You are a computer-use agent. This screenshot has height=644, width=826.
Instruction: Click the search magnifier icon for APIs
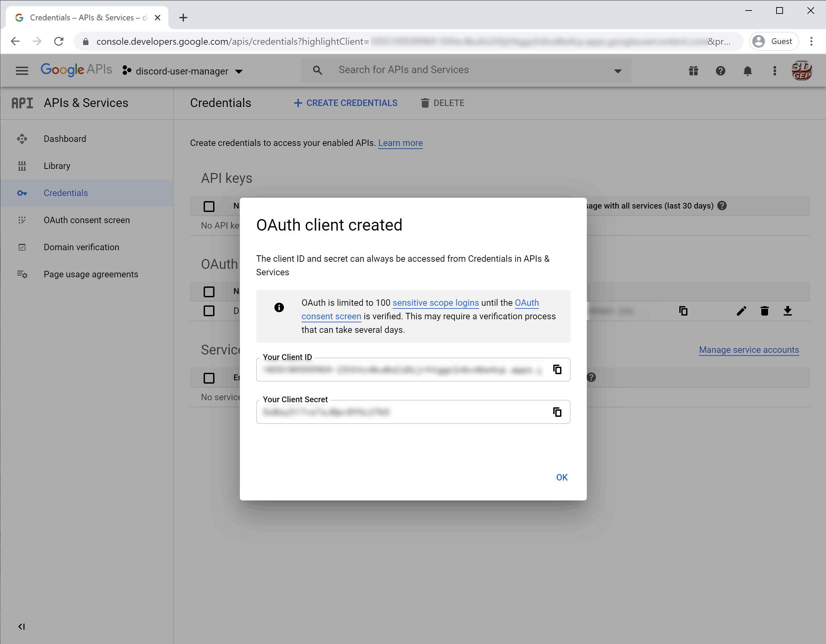318,70
